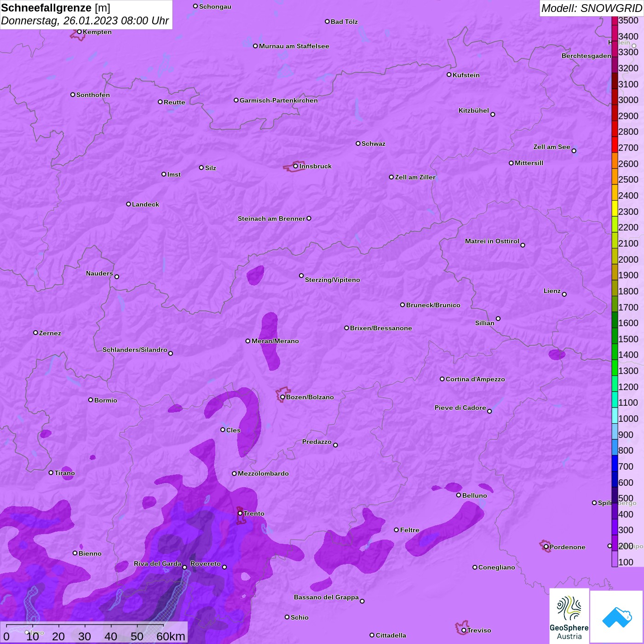The image size is (644, 644).
Task: Click the blue cloud logo icon
Action: 617,617
